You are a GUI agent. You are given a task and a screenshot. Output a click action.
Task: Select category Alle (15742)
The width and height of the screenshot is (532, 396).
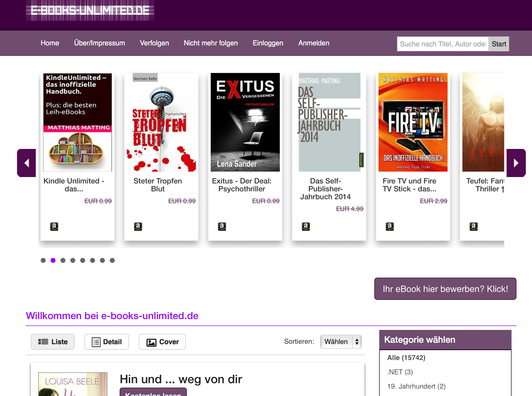[406, 358]
